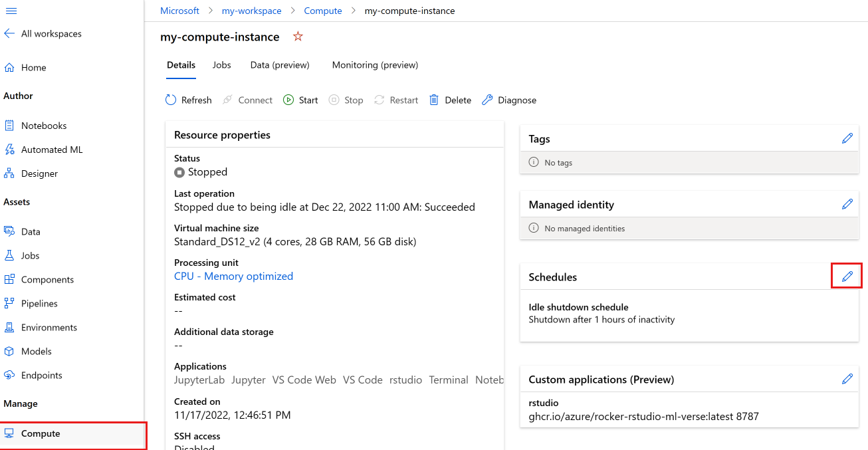868x450 pixels.
Task: Open the Environments section
Action: coord(48,327)
